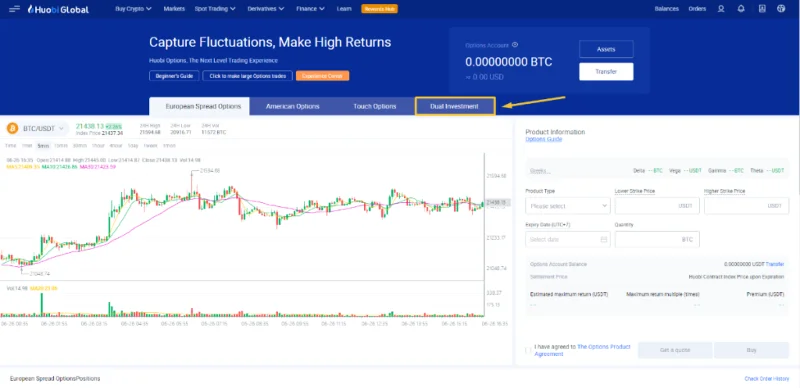The width and height of the screenshot is (800, 388).
Task: Click the Beginner's Guide button
Action: pyautogui.click(x=174, y=76)
